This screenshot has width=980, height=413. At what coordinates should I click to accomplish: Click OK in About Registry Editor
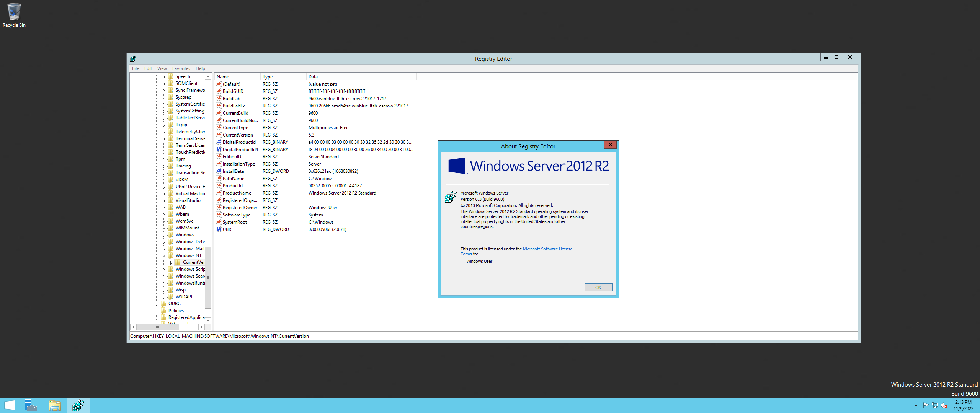[x=598, y=288]
